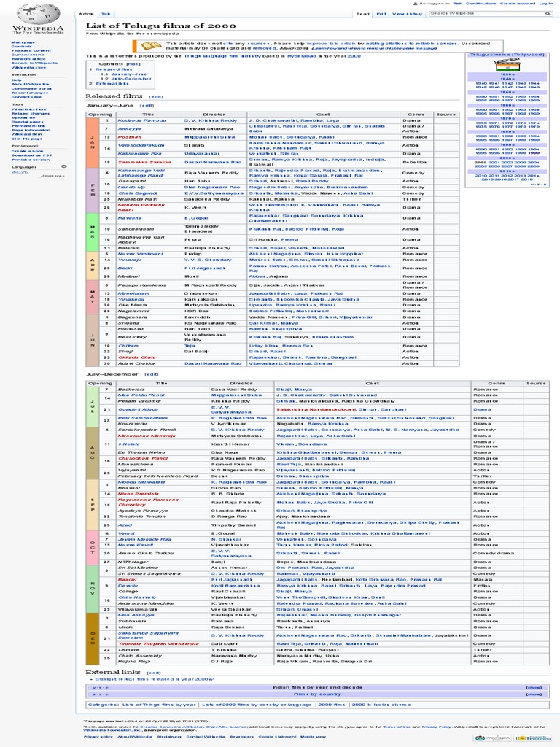Click the Log in link
Screen dimensions: 560x747
(545, 4)
